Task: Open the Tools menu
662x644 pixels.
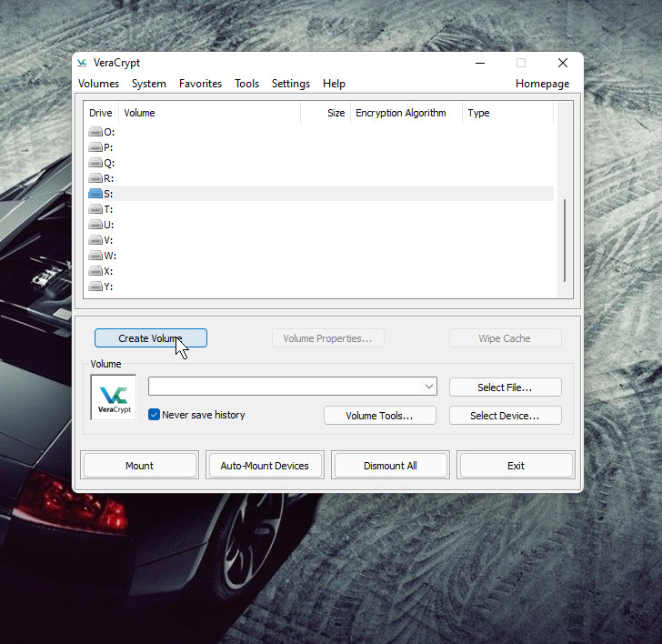Action: coord(246,84)
